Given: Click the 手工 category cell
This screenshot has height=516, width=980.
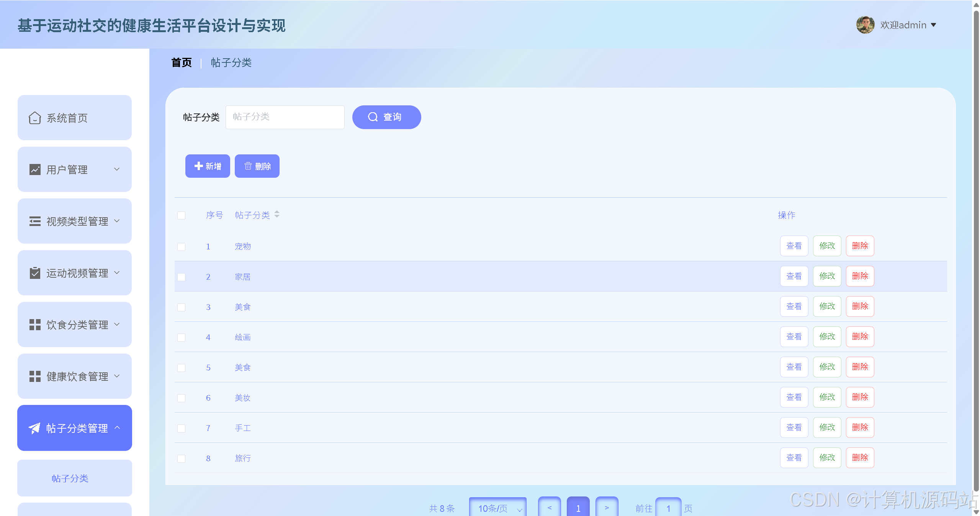Looking at the screenshot, I should pyautogui.click(x=243, y=428).
